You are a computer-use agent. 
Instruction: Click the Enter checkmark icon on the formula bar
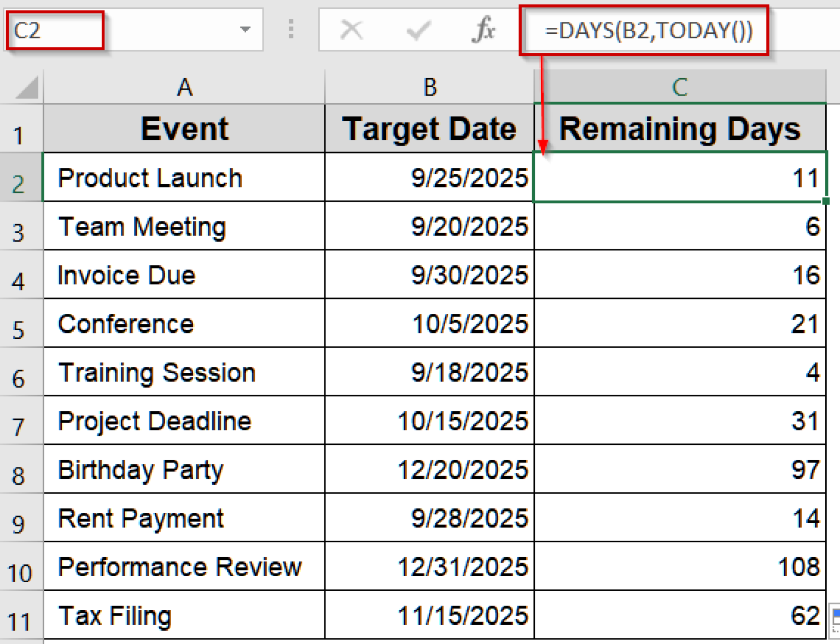[x=418, y=30]
